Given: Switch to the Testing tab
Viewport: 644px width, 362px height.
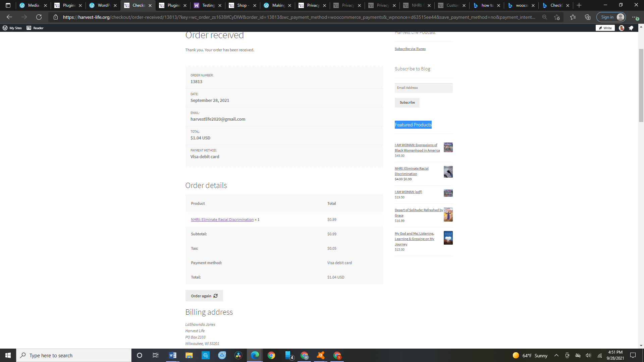Looking at the screenshot, I should point(208,5).
